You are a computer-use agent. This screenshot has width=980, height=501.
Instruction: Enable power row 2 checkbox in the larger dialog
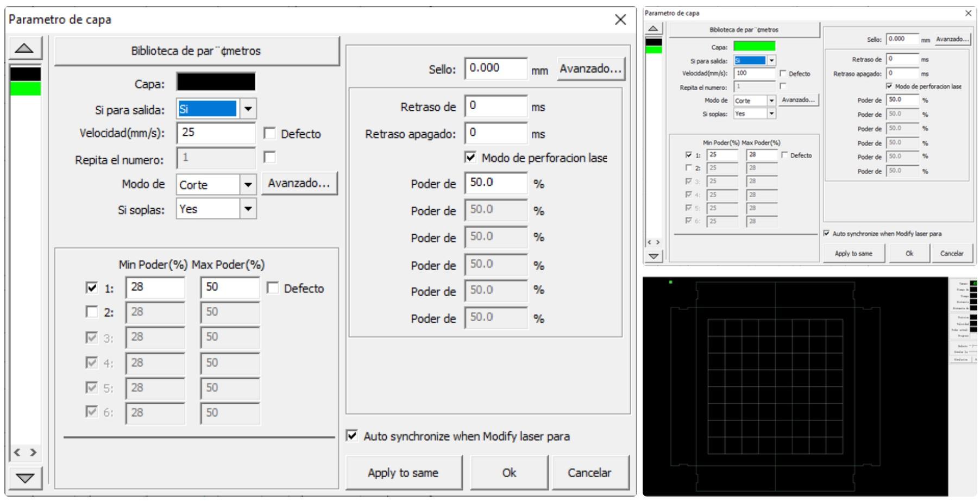pos(92,311)
